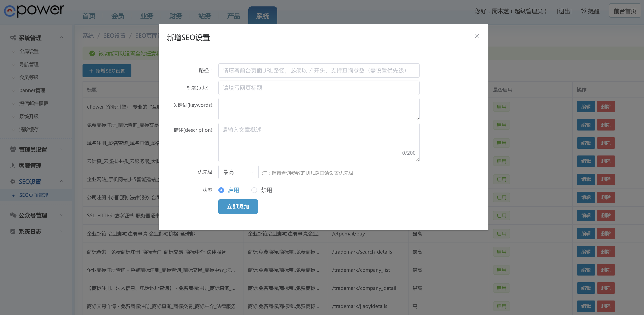Open SEO页面管理 in the sidebar
The width and height of the screenshot is (644, 315).
click(x=33, y=195)
